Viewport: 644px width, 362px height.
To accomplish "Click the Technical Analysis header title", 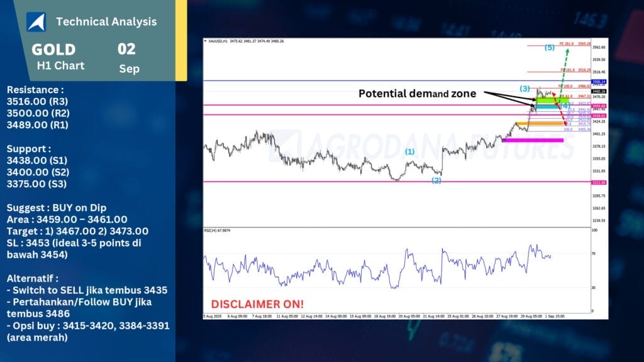I will click(106, 22).
